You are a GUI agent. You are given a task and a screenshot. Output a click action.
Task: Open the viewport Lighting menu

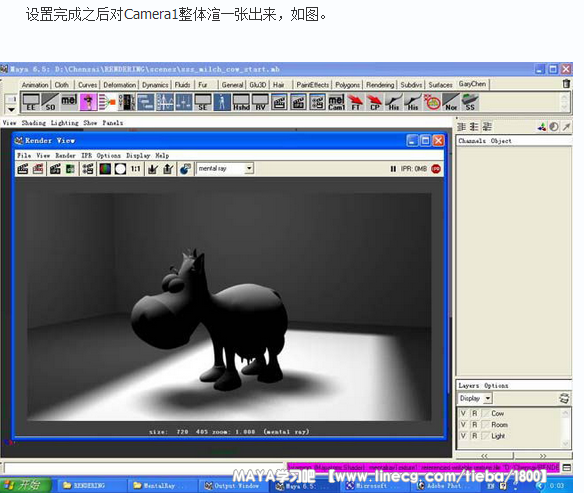(x=64, y=123)
